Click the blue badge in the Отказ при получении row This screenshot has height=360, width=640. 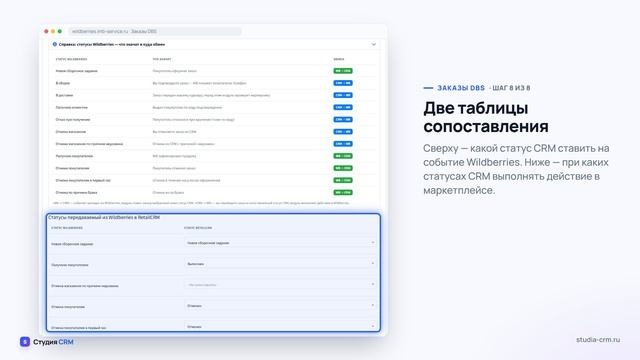(343, 120)
